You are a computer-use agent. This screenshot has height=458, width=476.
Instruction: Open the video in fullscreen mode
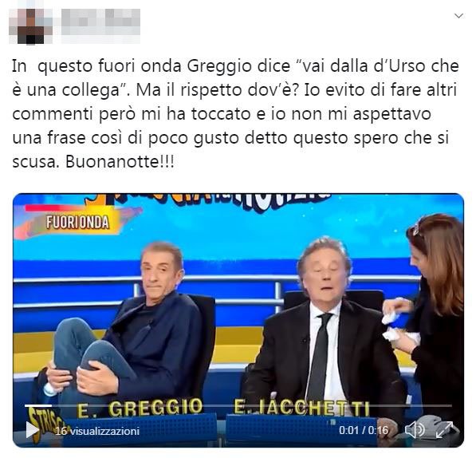click(444, 430)
